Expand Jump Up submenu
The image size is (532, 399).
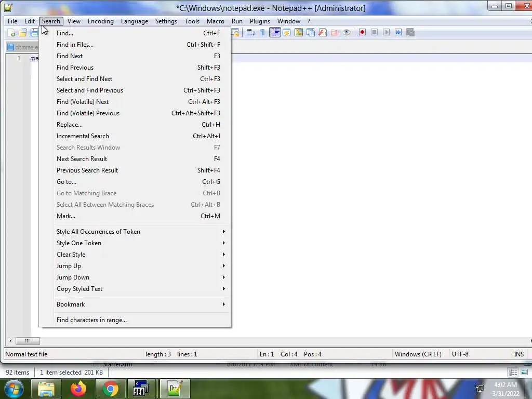click(x=135, y=266)
